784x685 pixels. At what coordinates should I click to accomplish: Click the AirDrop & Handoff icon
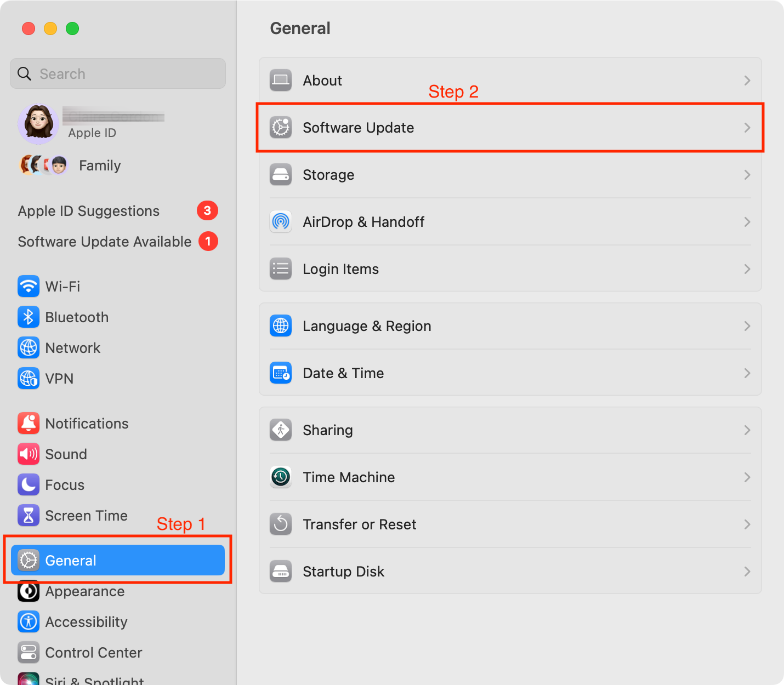point(281,221)
